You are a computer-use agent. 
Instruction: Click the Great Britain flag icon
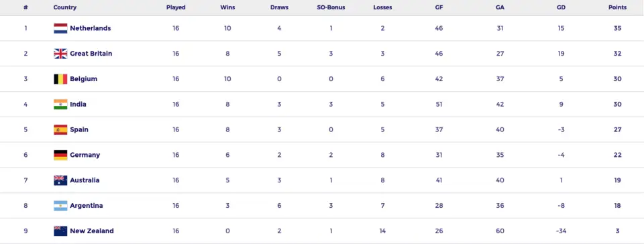pyautogui.click(x=60, y=54)
